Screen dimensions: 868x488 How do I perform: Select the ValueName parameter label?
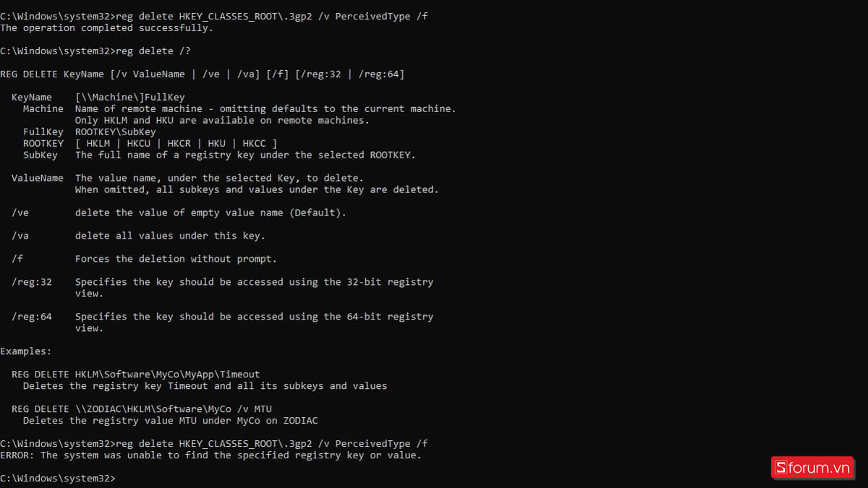pos(38,178)
